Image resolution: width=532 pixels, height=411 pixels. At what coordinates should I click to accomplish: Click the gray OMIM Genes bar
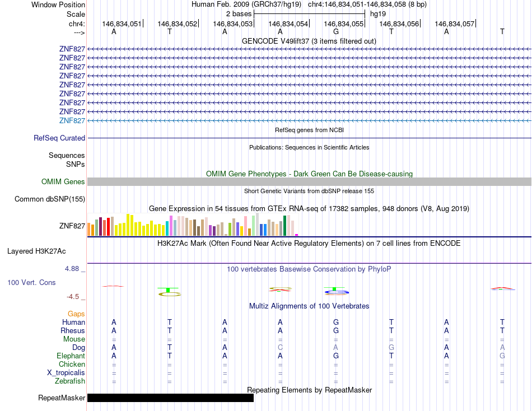click(309, 181)
